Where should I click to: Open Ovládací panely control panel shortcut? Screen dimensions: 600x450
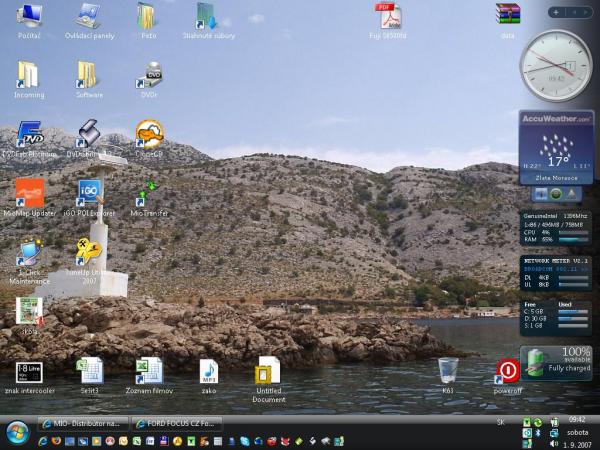(89, 17)
